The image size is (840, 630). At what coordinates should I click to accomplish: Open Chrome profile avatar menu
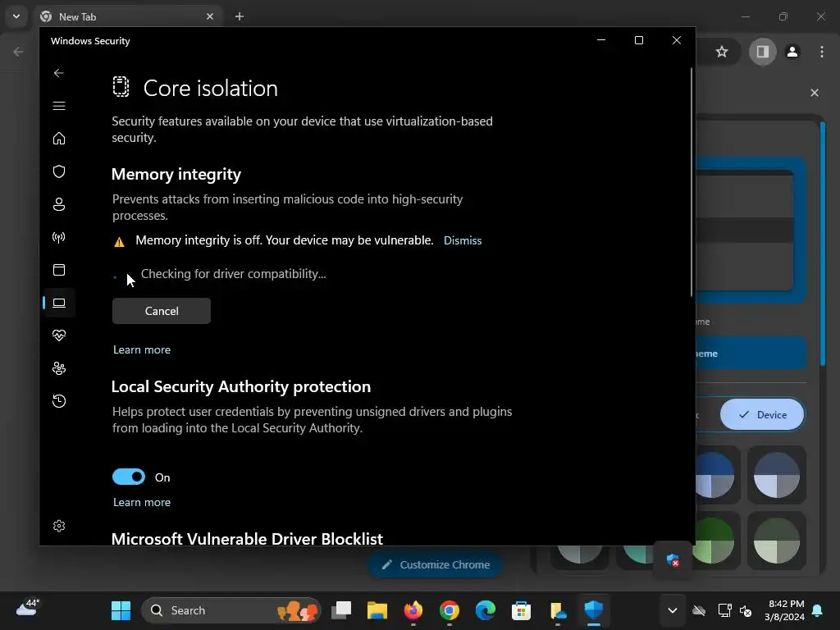click(792, 52)
